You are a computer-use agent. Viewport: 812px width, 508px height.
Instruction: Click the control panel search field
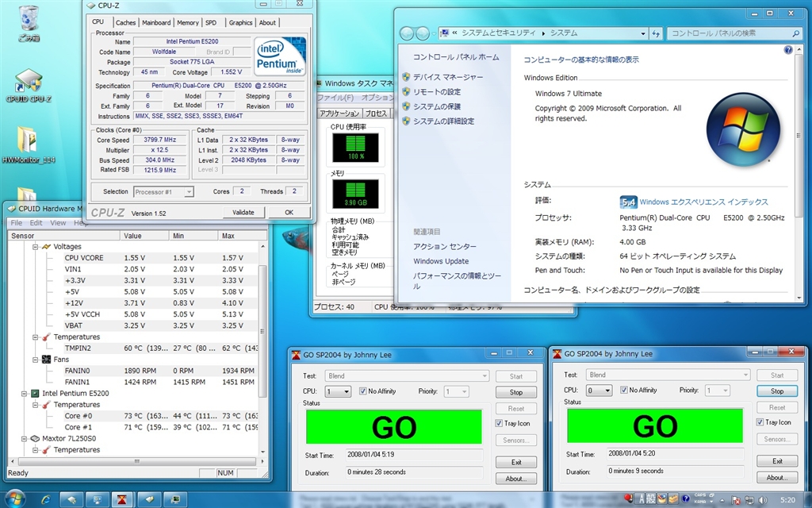720,33
